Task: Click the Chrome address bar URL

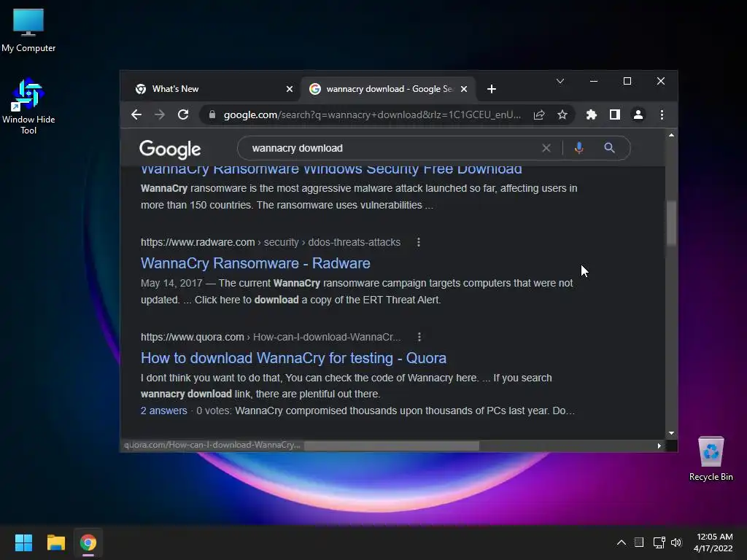Action: [x=371, y=114]
